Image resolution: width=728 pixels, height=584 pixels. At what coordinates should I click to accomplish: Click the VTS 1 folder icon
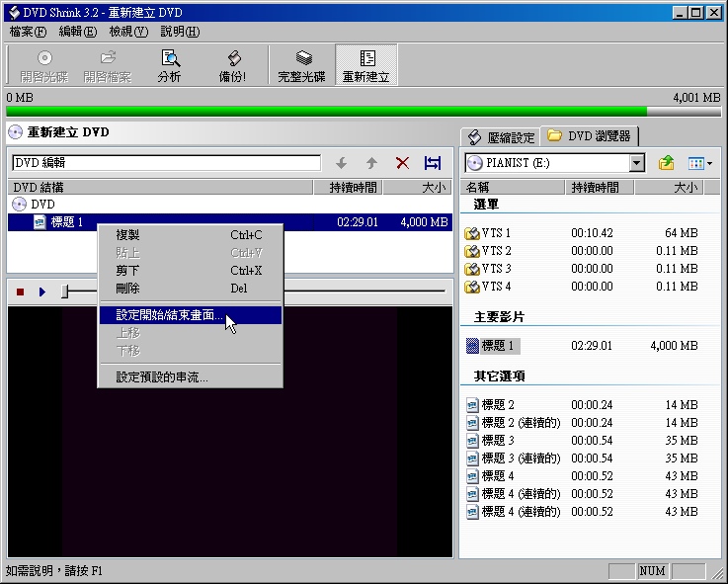[x=472, y=233]
